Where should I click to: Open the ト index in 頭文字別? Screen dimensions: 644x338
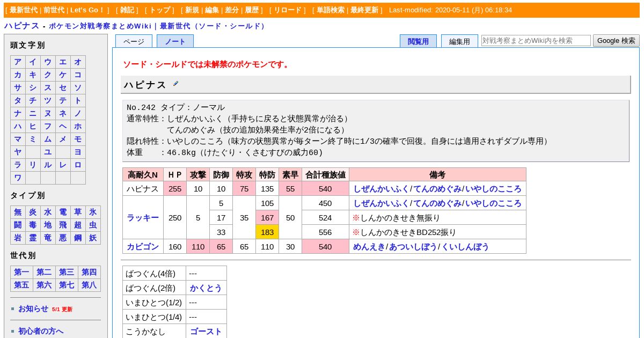[x=78, y=100]
